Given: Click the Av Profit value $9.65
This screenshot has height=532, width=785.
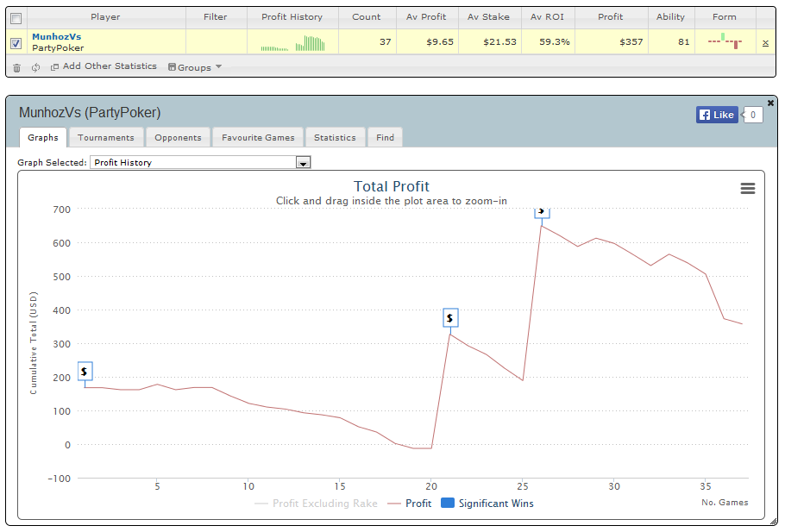Looking at the screenshot, I should coord(440,42).
